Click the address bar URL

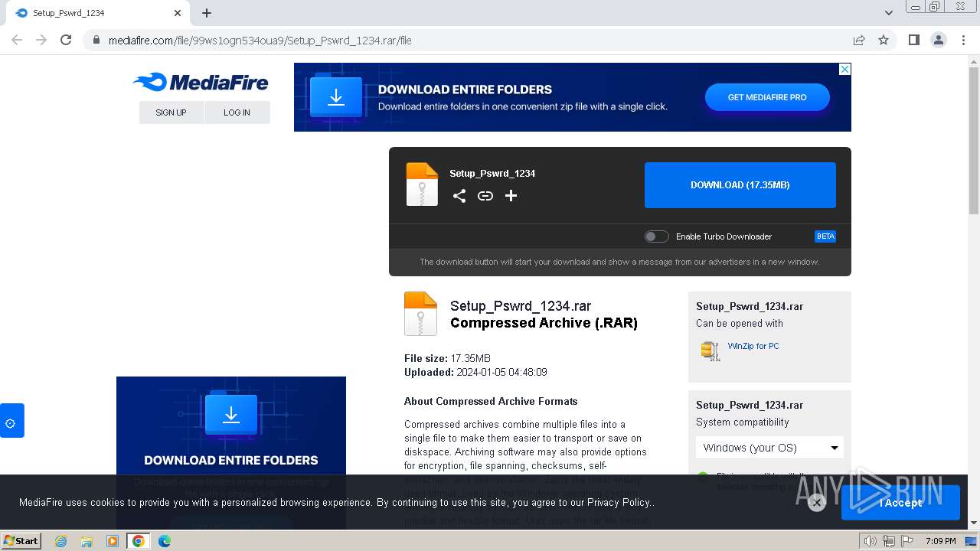click(260, 41)
